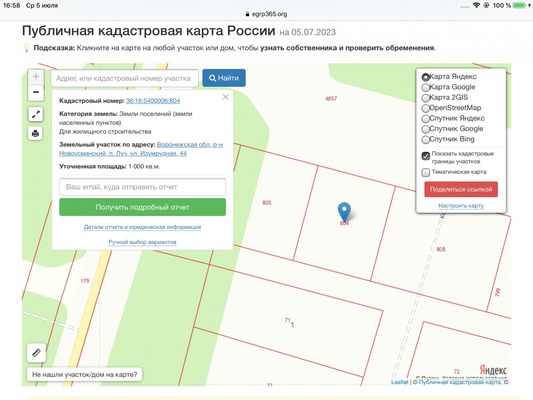
Task: Tap the battery indicator icon
Action: pyautogui.click(x=520, y=5)
